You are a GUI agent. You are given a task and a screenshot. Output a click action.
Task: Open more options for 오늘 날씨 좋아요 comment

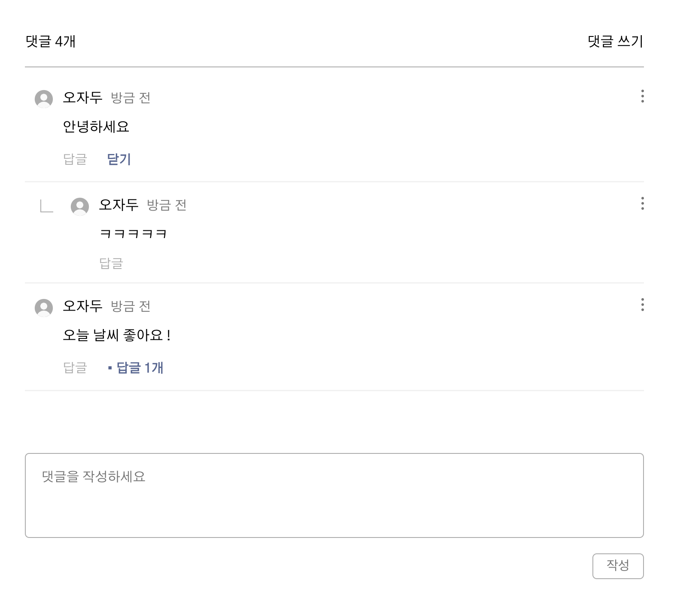(x=642, y=305)
